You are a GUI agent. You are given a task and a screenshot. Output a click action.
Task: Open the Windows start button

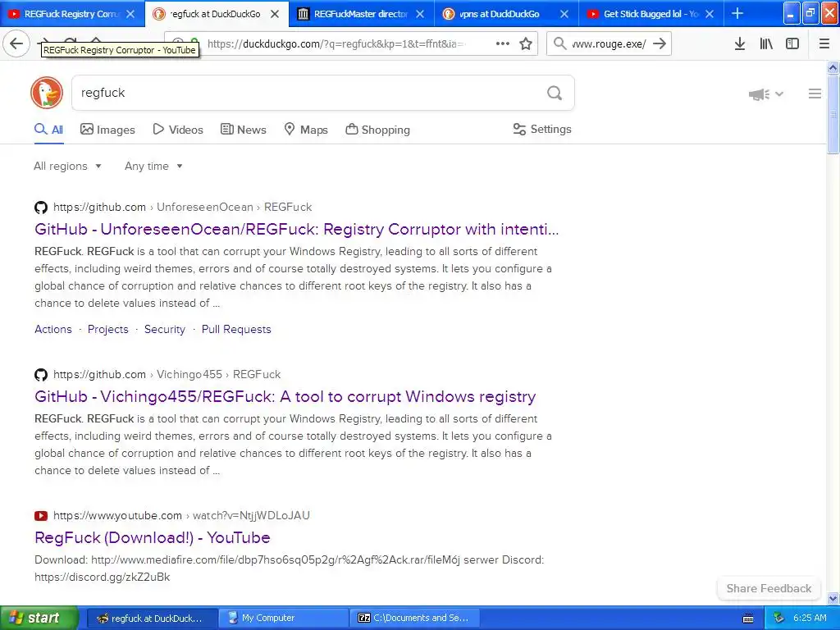point(39,619)
